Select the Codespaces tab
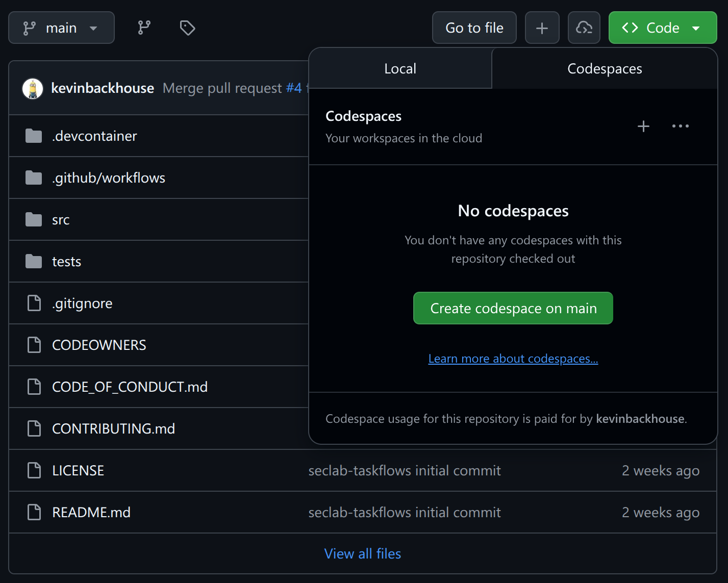Screen dimensions: 728x583 (x=604, y=68)
